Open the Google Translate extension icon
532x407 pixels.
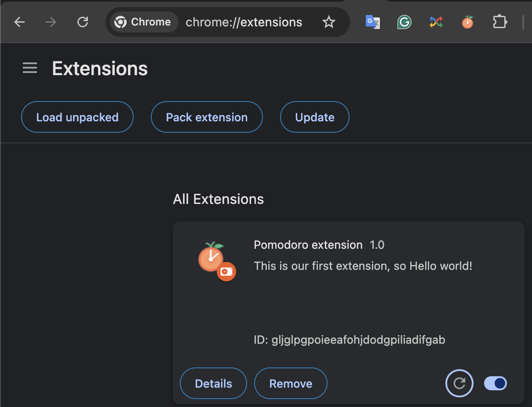[373, 22]
